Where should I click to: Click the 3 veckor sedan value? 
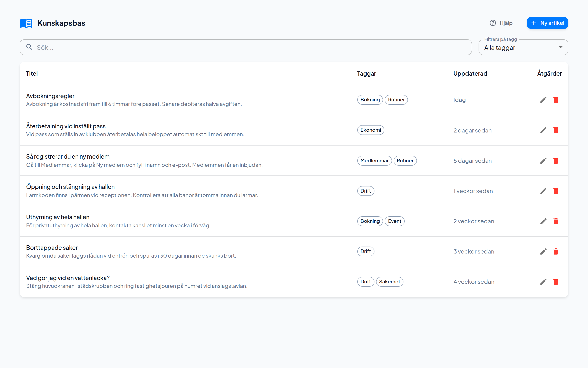point(474,251)
